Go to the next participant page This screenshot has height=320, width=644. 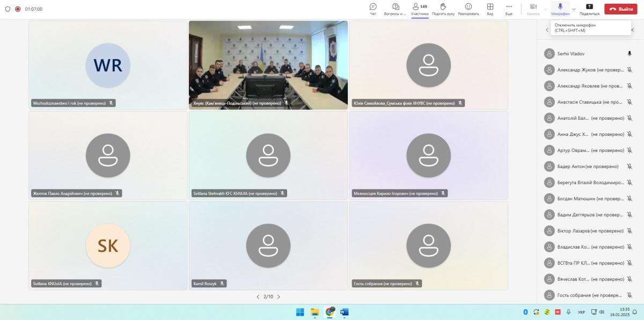pyautogui.click(x=279, y=297)
